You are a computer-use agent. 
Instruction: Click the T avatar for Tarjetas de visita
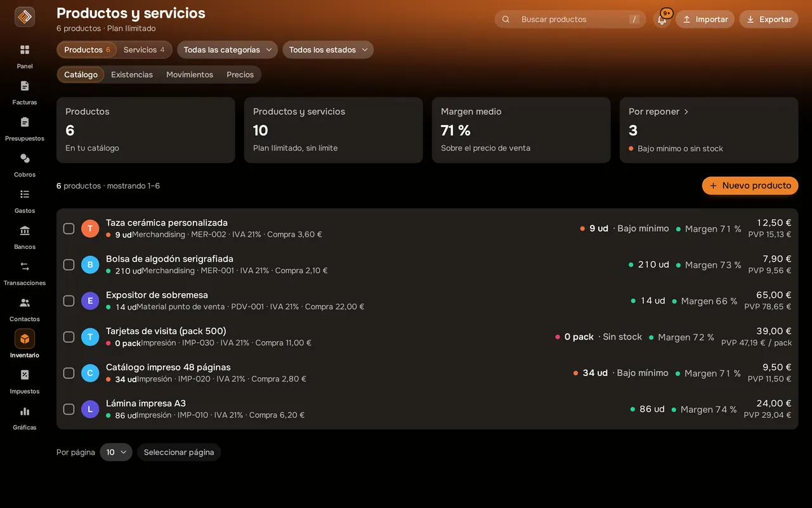click(90, 337)
